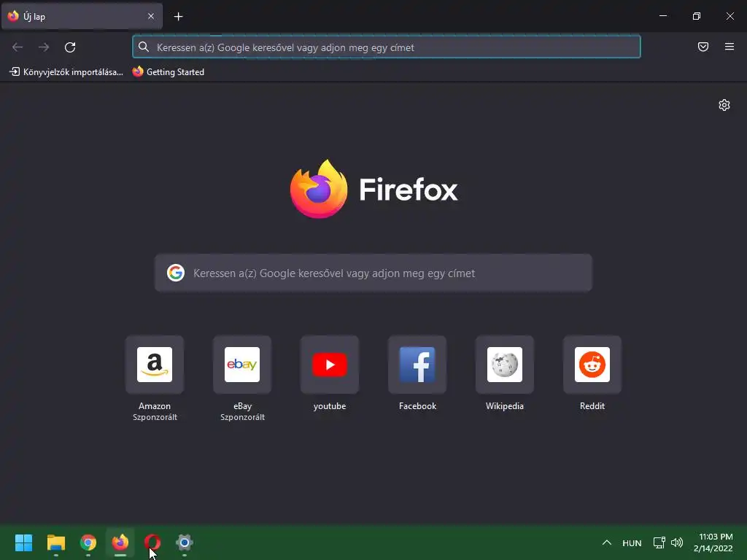Open the Getting Started bookmark

(x=169, y=72)
